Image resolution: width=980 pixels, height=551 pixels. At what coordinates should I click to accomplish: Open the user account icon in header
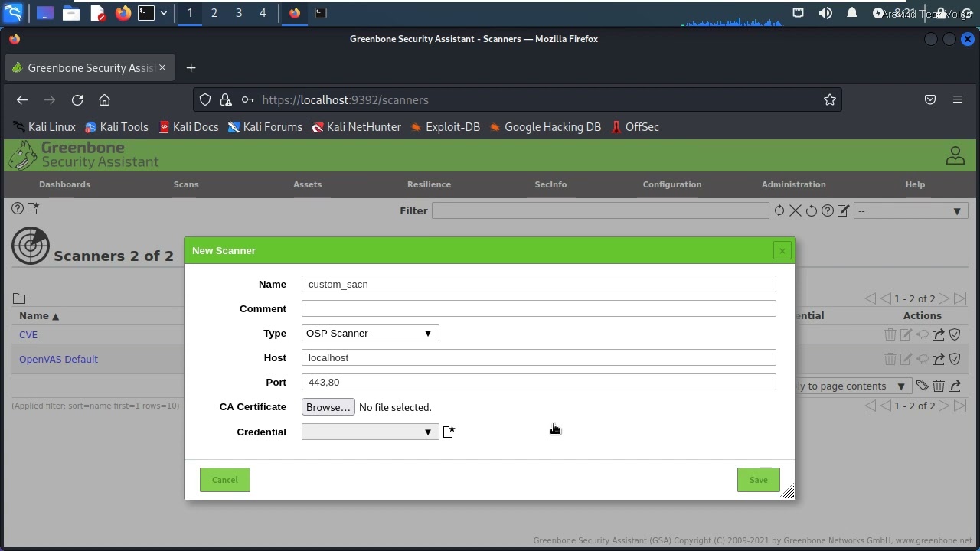pos(955,155)
